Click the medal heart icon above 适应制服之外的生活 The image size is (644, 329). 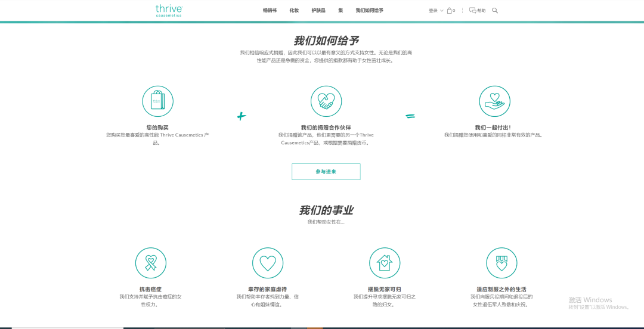point(501,263)
